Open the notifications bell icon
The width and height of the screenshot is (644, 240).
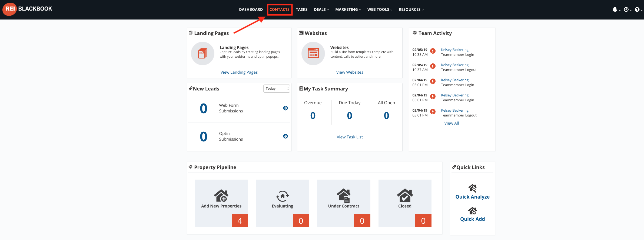(615, 10)
